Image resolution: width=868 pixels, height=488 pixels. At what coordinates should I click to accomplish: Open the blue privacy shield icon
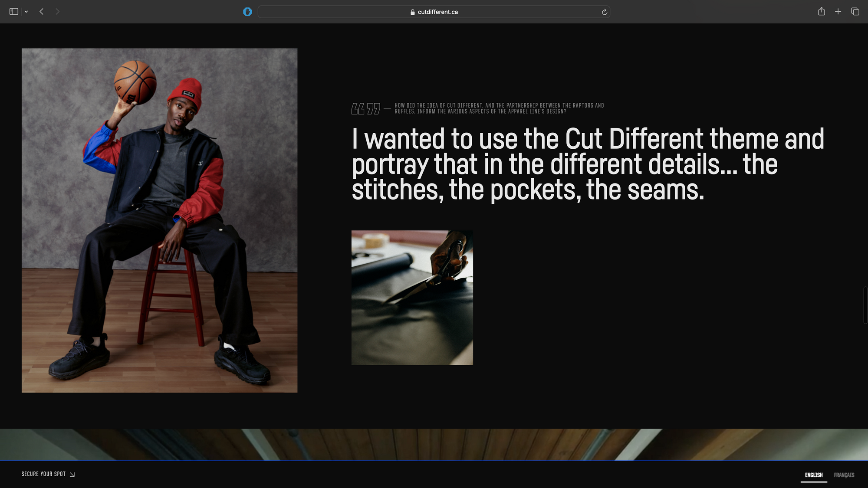pos(247,12)
